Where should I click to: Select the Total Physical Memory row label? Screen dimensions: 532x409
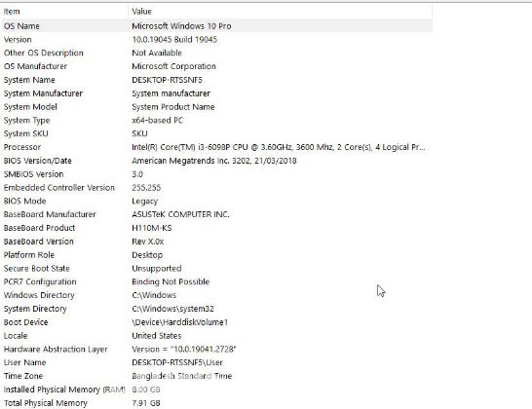pyautogui.click(x=46, y=403)
